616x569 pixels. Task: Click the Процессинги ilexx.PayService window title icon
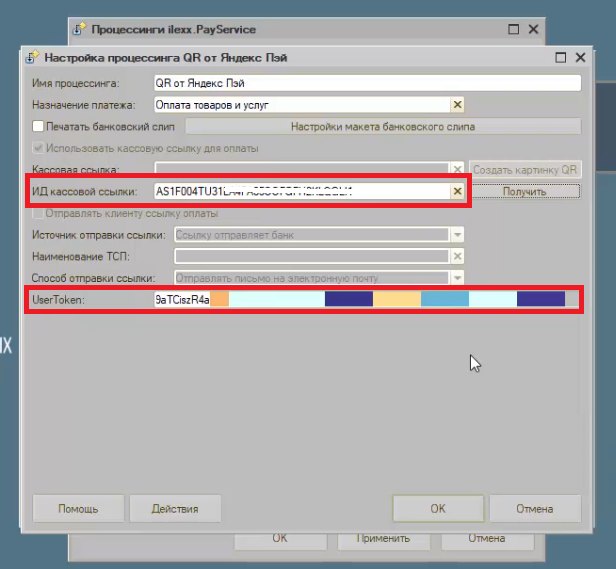[80, 29]
